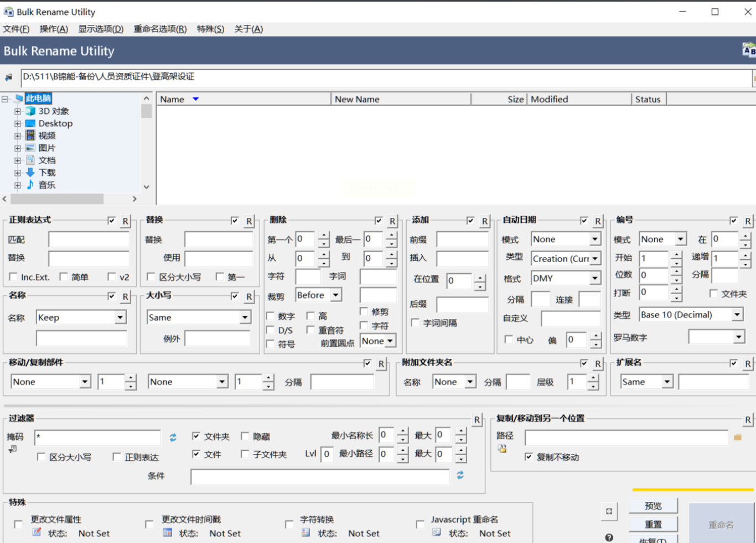756x543 pixels.
Task: Click the refresh icon after 条件 field
Action: coord(460,475)
